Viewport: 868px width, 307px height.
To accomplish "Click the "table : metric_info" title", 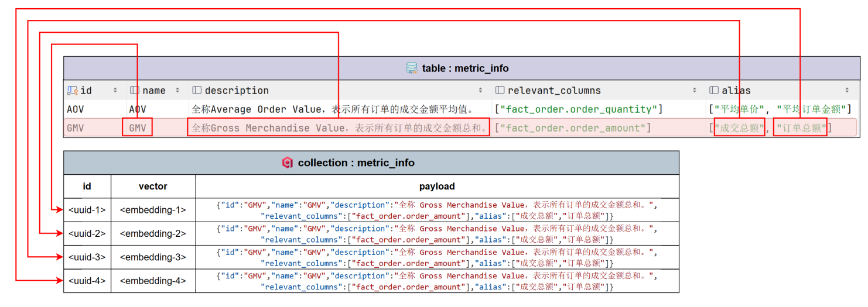I will pos(465,68).
